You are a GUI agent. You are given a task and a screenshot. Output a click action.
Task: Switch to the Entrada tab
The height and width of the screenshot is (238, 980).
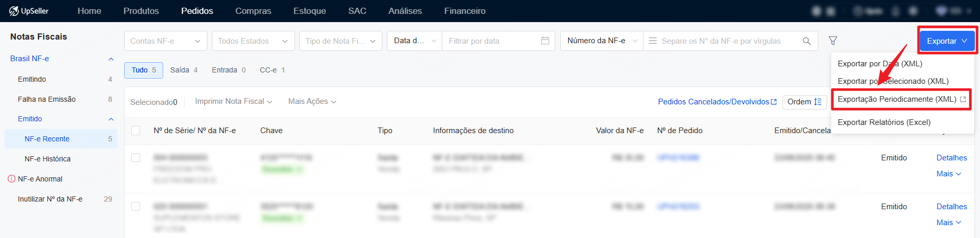(228, 70)
